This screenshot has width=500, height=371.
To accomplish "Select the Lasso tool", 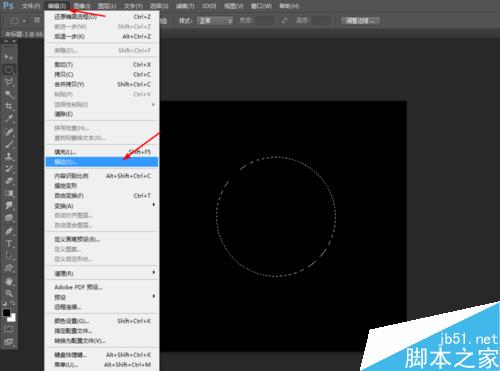I will pos(9,82).
